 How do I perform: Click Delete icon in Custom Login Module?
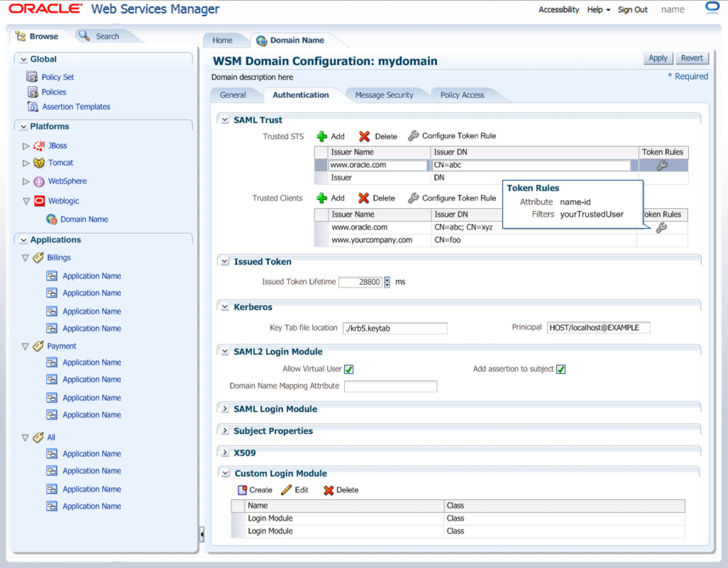point(328,490)
